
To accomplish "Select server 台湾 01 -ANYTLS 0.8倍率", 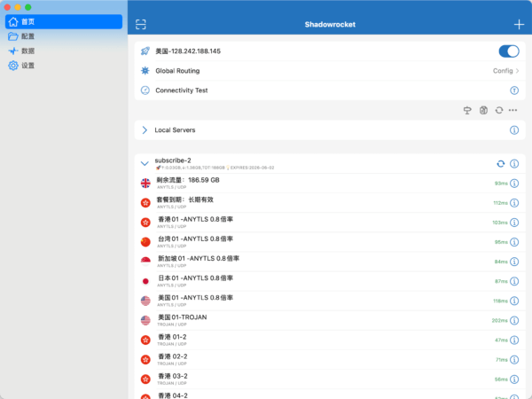I will [x=330, y=242].
